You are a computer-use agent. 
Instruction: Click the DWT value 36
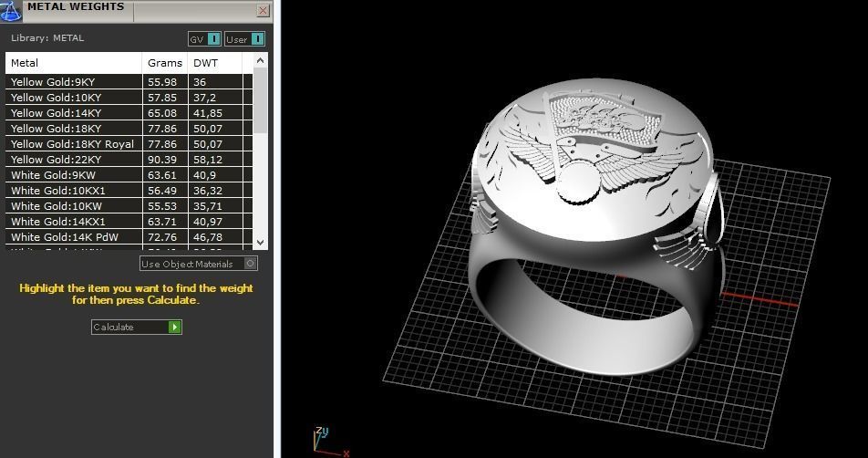coord(200,82)
